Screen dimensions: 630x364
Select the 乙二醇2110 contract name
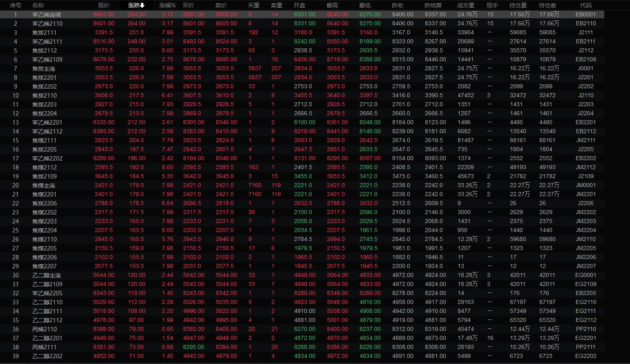pos(47,302)
